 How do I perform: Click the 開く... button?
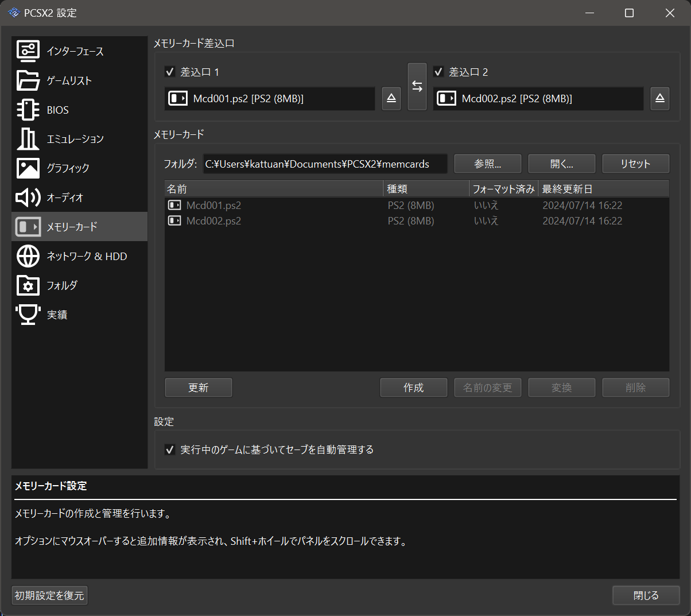(562, 164)
